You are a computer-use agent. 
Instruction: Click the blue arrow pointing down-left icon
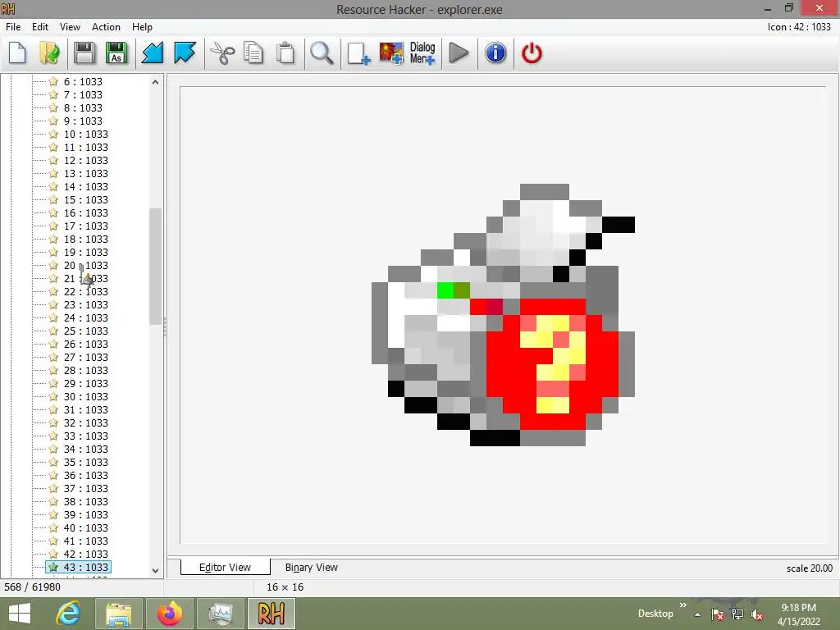(153, 53)
